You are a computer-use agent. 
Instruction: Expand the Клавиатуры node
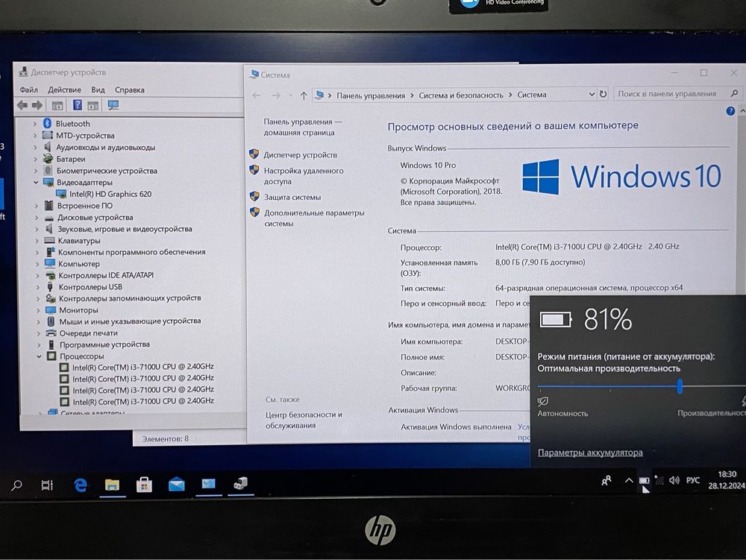tap(37, 241)
